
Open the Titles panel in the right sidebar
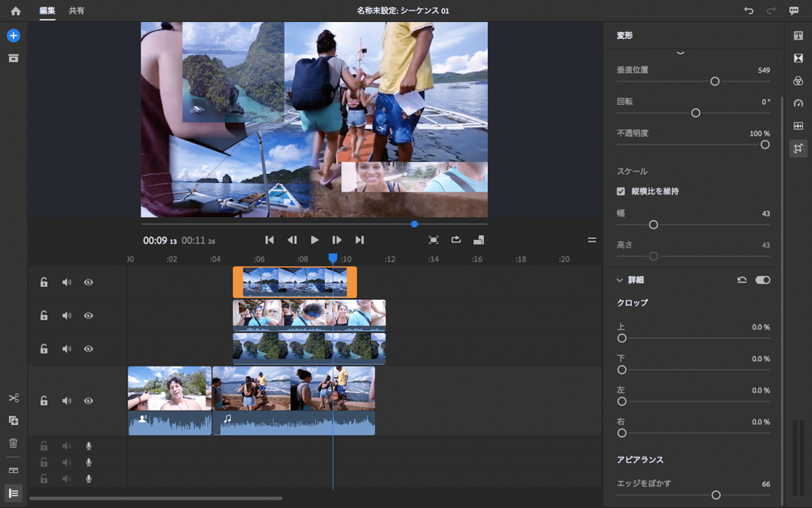pyautogui.click(x=798, y=36)
